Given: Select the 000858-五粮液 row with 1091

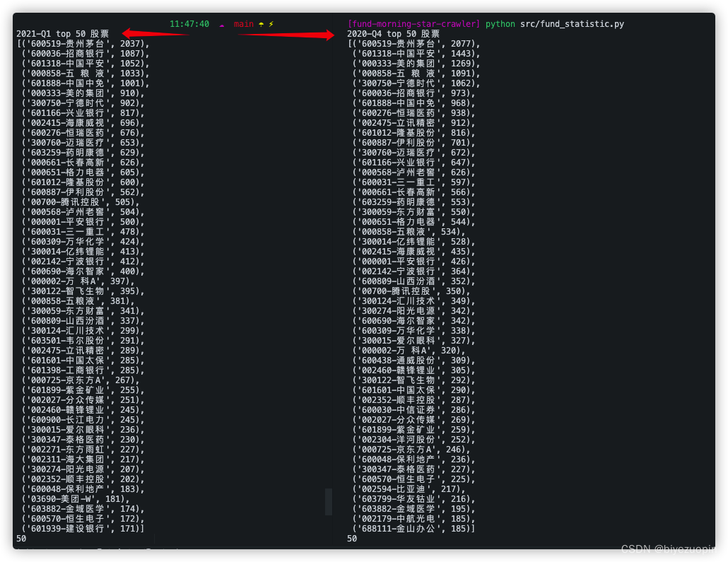Looking at the screenshot, I should point(416,74).
